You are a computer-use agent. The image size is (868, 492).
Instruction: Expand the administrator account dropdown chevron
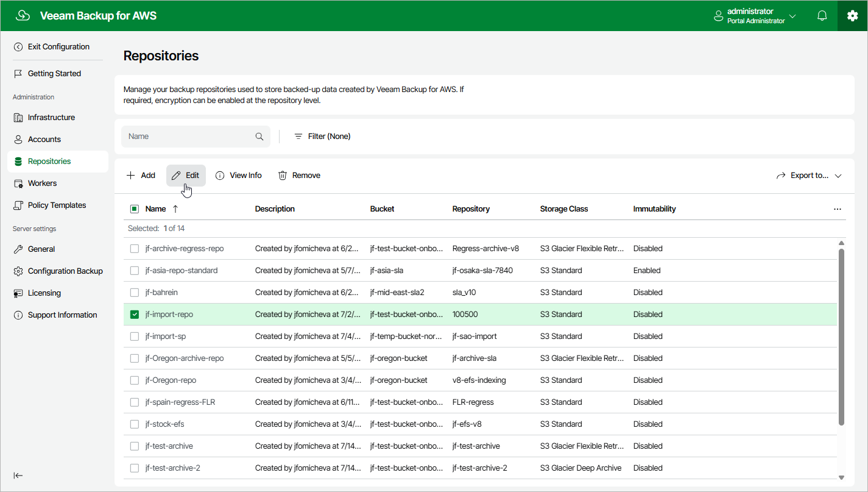click(792, 16)
